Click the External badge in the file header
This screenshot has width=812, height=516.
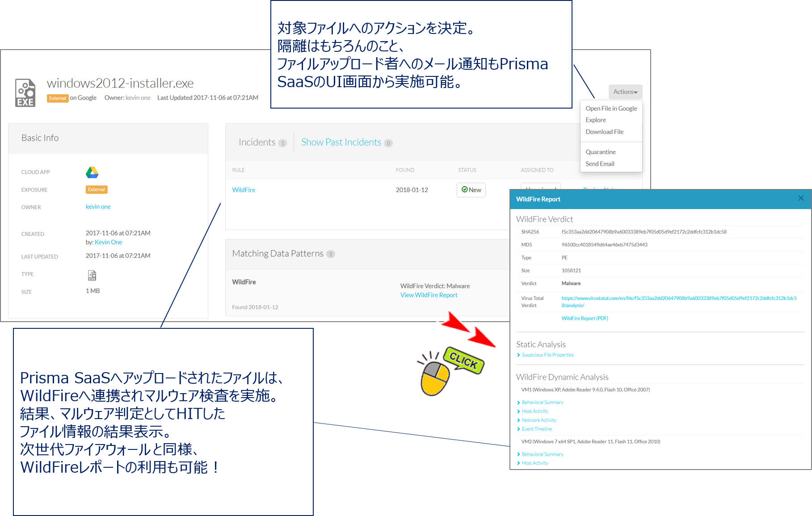click(x=58, y=98)
